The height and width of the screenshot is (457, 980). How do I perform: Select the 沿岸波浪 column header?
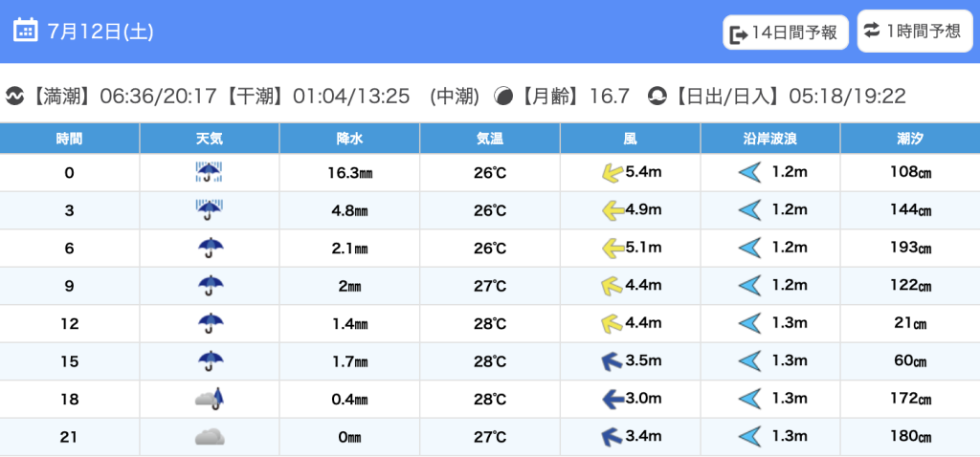tap(770, 139)
